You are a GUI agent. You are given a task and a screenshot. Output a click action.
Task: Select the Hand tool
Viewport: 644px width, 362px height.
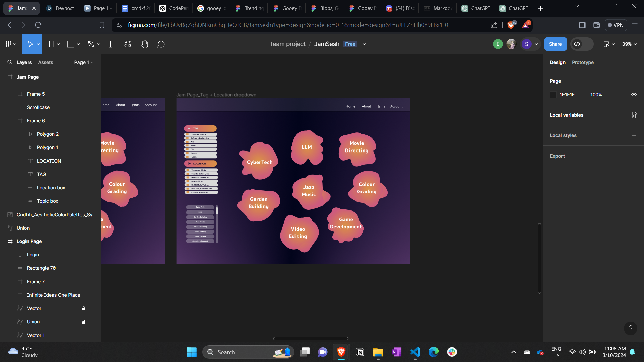coord(144,44)
